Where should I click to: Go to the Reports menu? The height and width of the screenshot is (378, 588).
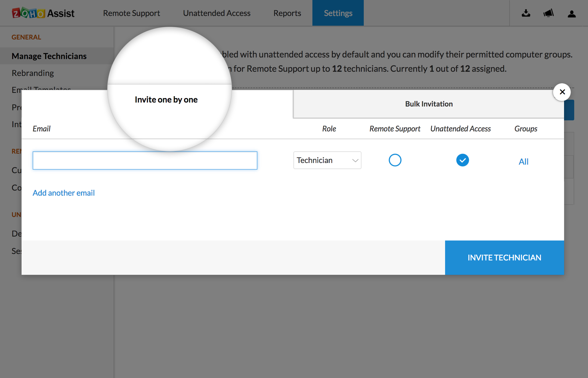287,13
